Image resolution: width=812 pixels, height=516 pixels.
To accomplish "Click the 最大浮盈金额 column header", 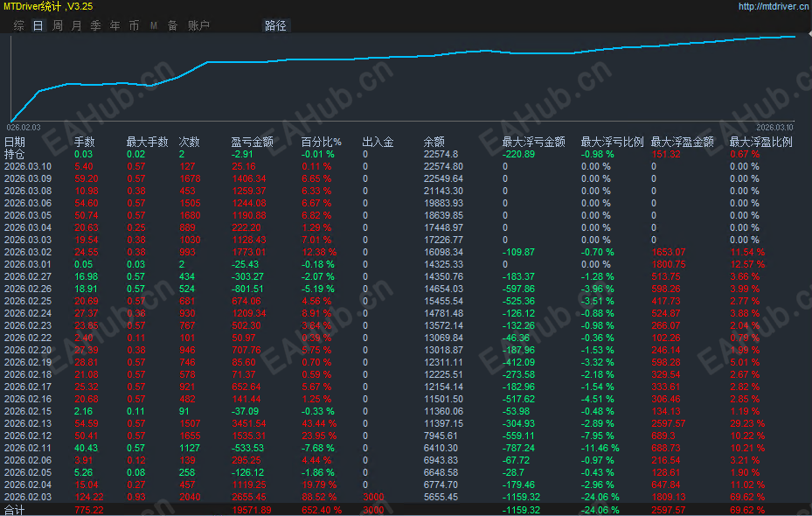I will pyautogui.click(x=682, y=142).
